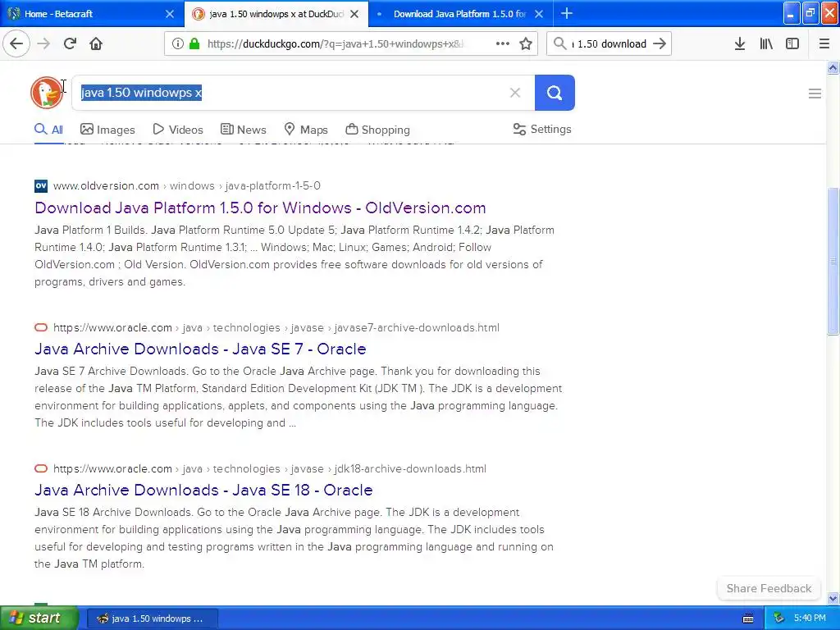Click the OldVersion favicon
Image resolution: width=840 pixels, height=630 pixels.
point(41,186)
